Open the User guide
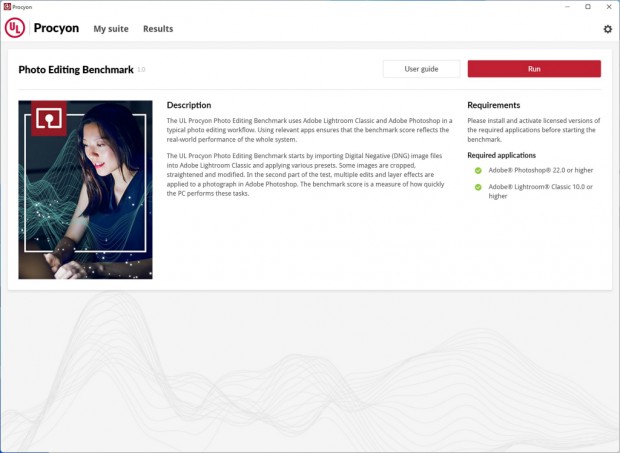620x453 pixels. coord(421,69)
